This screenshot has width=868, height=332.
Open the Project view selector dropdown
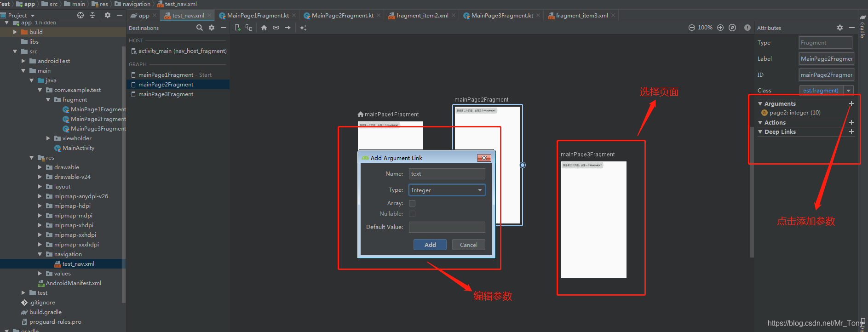pos(33,16)
